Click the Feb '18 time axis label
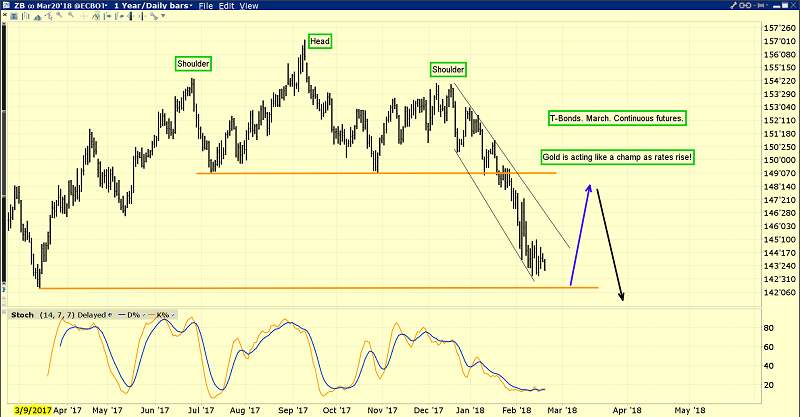800x417 pixels. [x=516, y=410]
